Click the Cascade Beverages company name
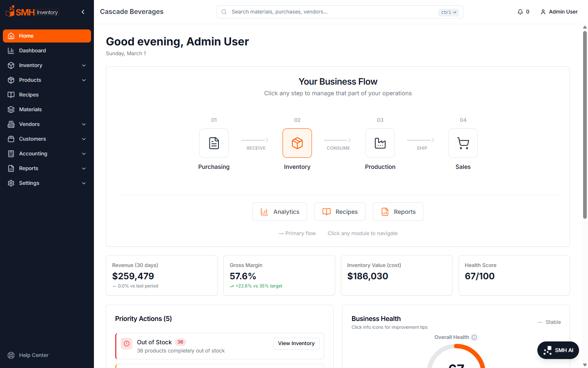This screenshot has height=368, width=588. pyautogui.click(x=132, y=12)
